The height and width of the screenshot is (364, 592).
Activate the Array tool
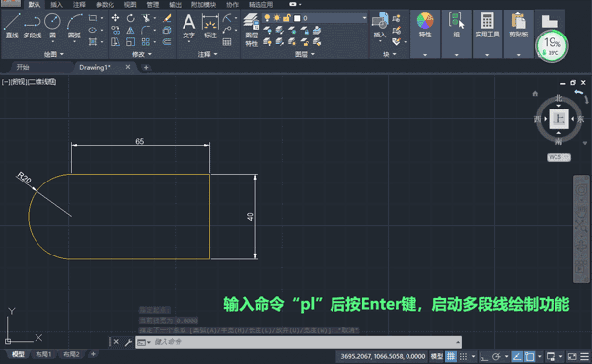145,41
